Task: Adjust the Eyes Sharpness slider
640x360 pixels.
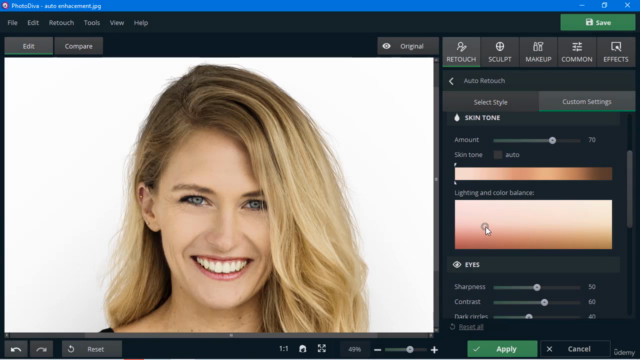Action: pyautogui.click(x=537, y=287)
